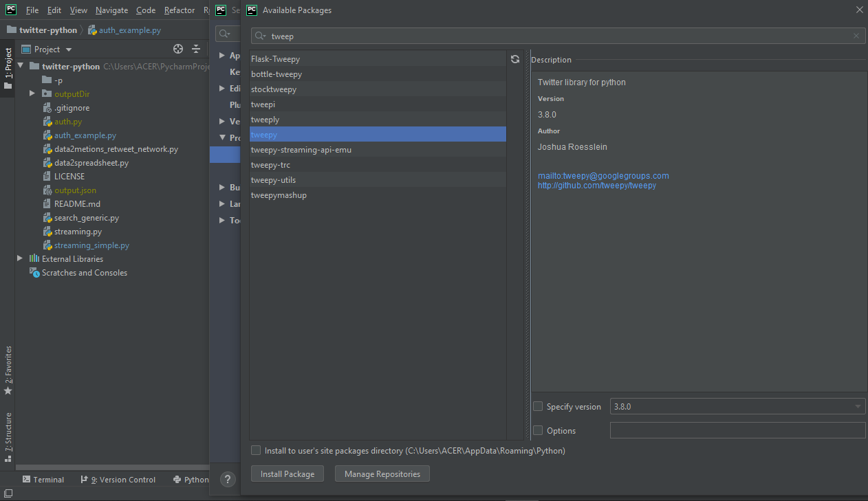Click the help question mark icon
This screenshot has height=501, width=868.
point(227,479)
